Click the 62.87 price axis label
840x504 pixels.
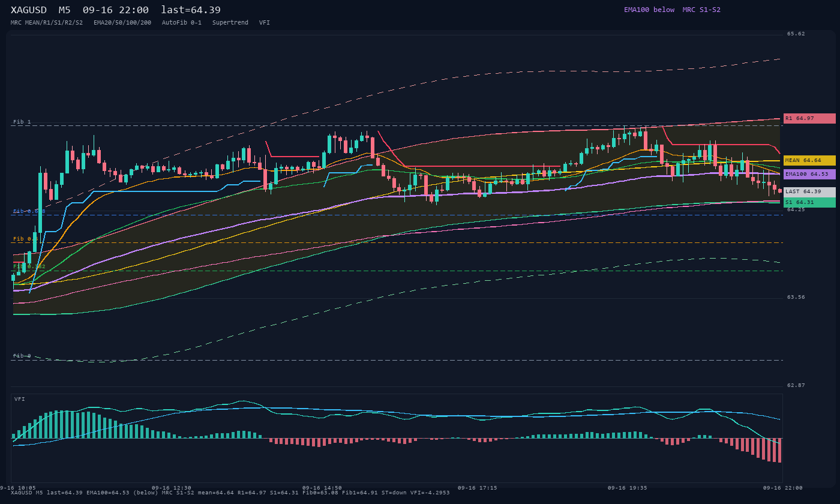click(x=796, y=385)
